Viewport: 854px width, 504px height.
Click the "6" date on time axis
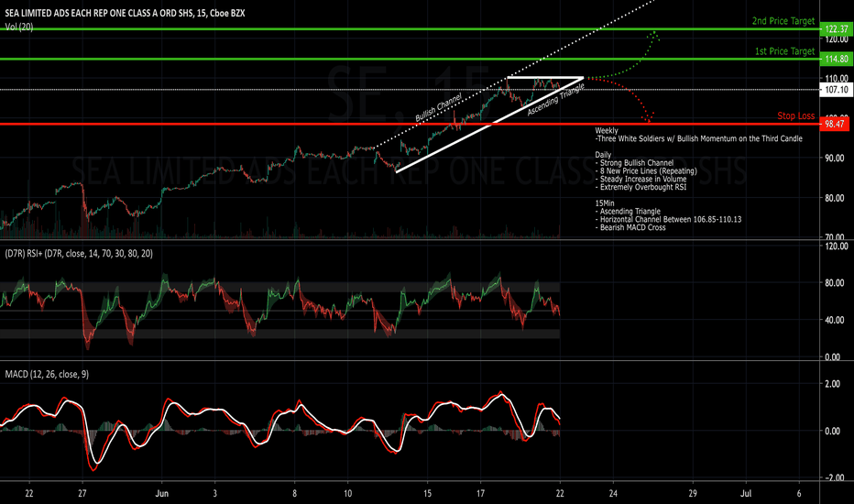pyautogui.click(x=799, y=494)
